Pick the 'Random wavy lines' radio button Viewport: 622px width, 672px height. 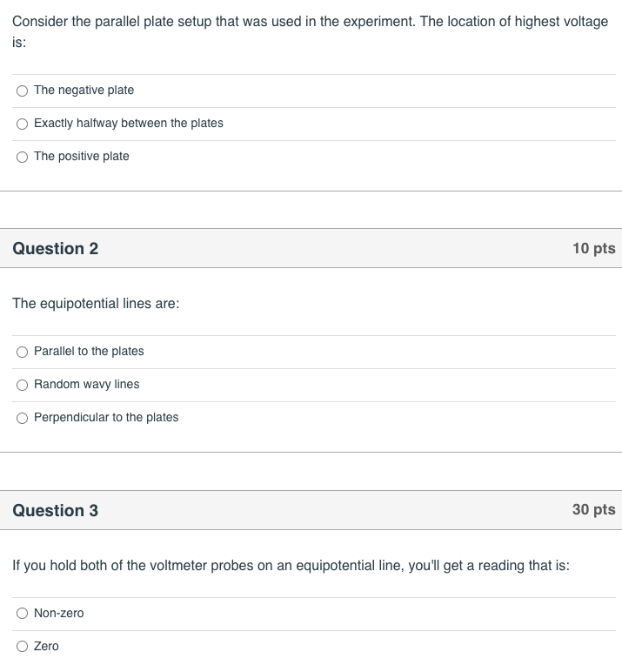pos(23,385)
